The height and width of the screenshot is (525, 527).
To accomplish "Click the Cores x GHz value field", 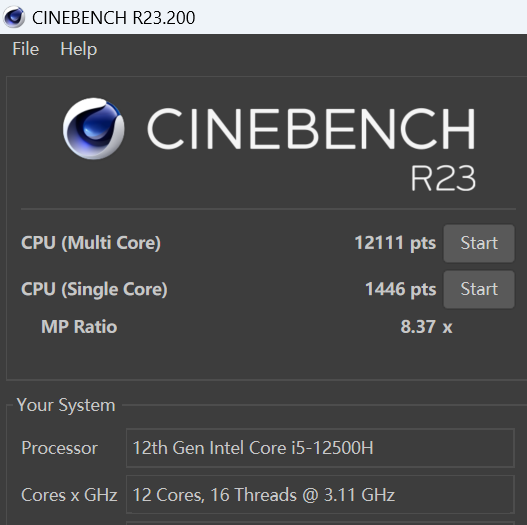I will pyautogui.click(x=320, y=494).
